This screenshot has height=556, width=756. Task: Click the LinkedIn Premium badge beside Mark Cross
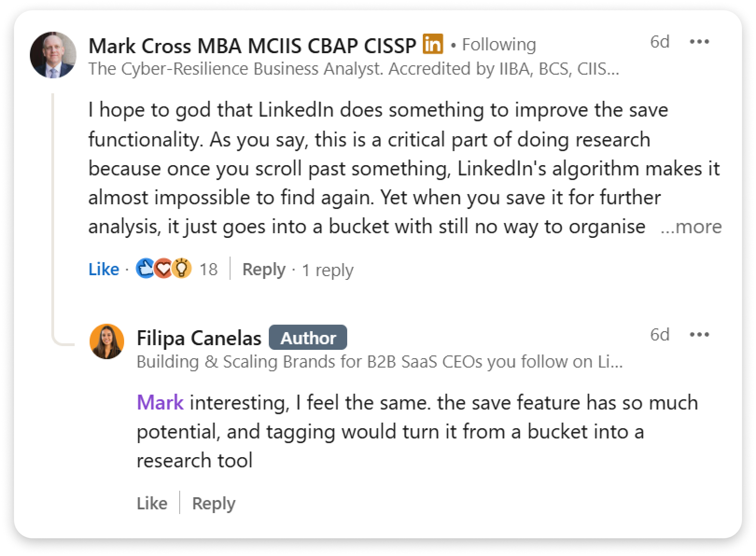click(433, 44)
